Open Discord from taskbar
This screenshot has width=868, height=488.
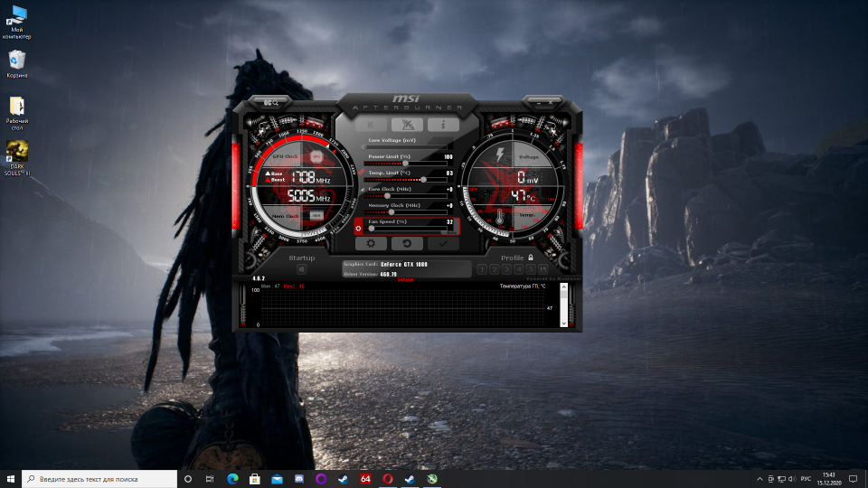tap(299, 479)
